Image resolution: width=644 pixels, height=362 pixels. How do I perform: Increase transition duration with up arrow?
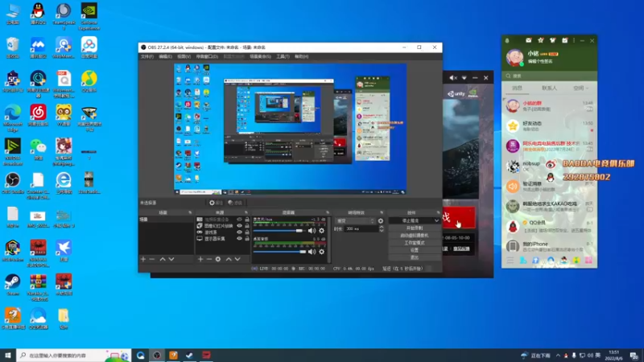point(381,227)
